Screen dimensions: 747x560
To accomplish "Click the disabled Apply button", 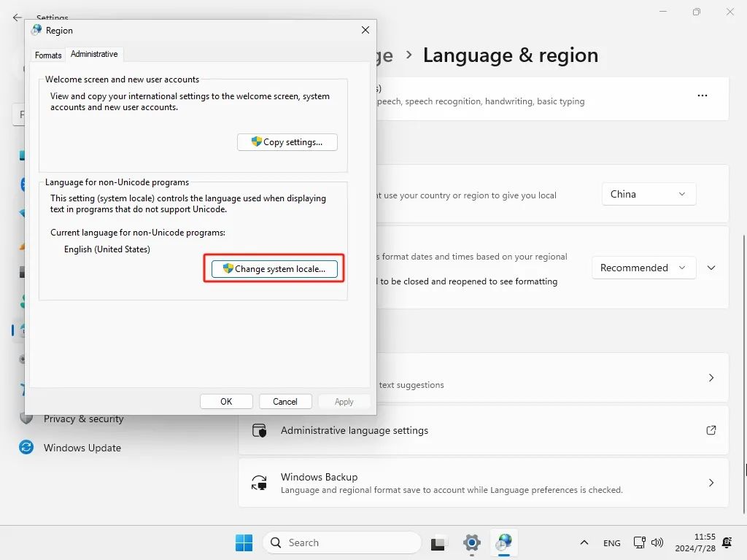I will (344, 402).
